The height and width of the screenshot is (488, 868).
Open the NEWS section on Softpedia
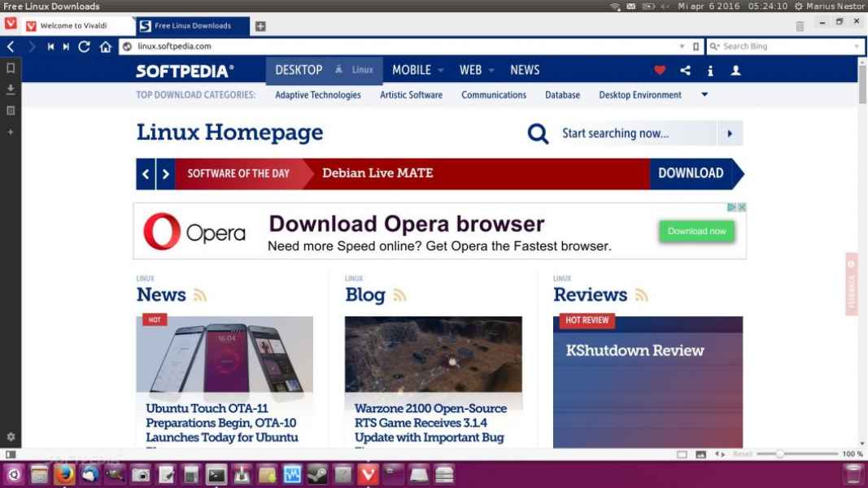coord(525,71)
